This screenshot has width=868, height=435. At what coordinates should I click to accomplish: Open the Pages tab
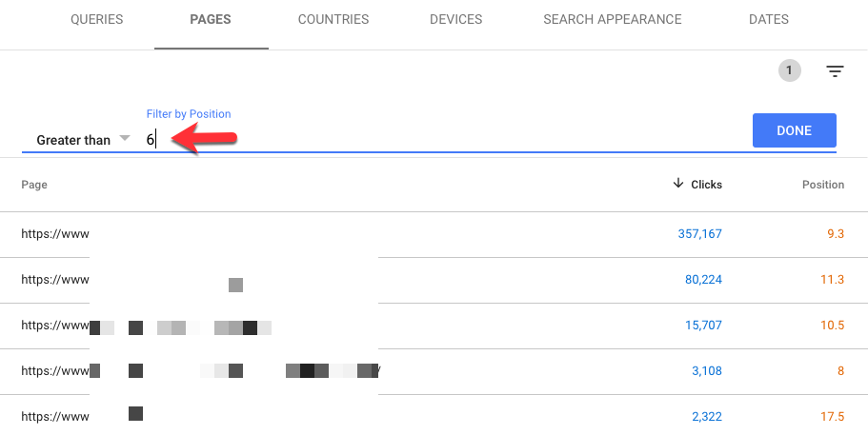[x=211, y=19]
